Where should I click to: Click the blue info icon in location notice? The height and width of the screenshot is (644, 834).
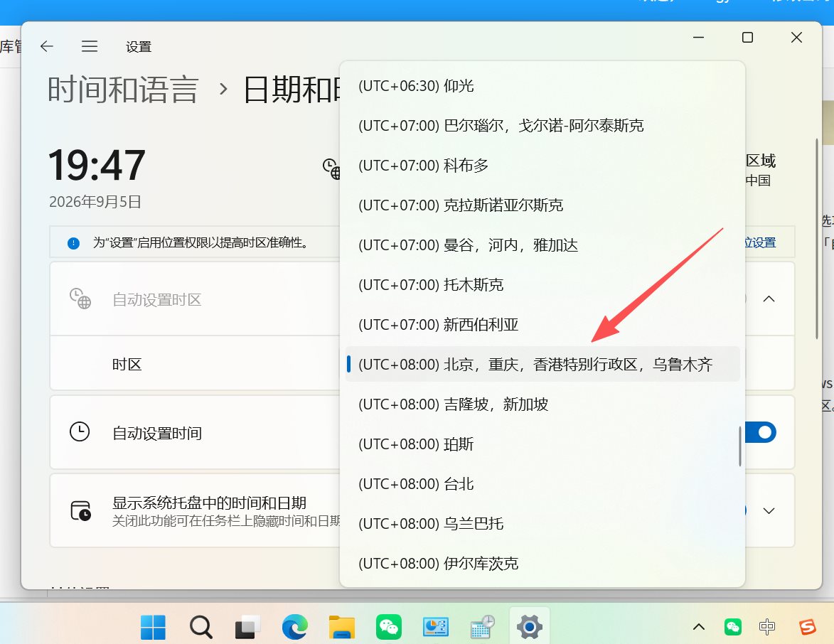click(73, 243)
